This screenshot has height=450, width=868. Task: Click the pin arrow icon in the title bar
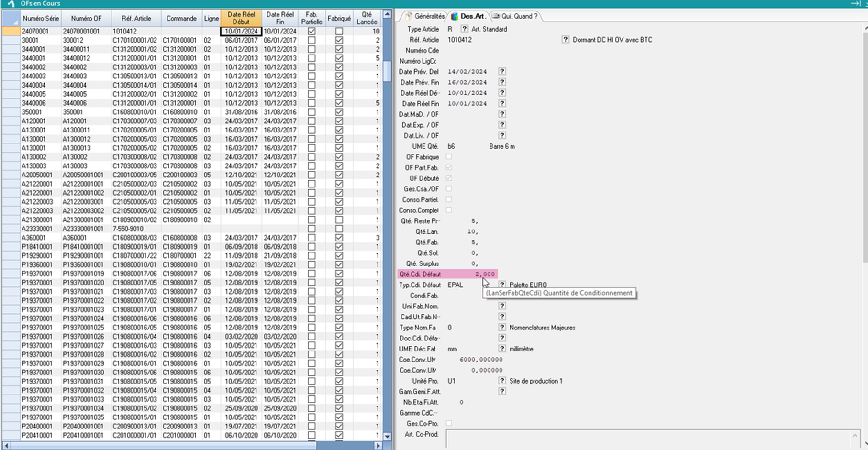(x=855, y=3)
